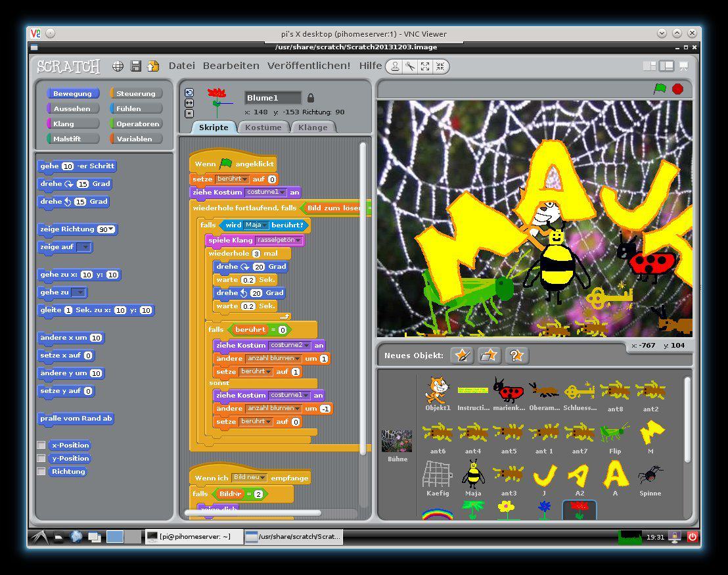Open the rasselgetön sound dropdown
This screenshot has height=575, width=728.
[298, 241]
